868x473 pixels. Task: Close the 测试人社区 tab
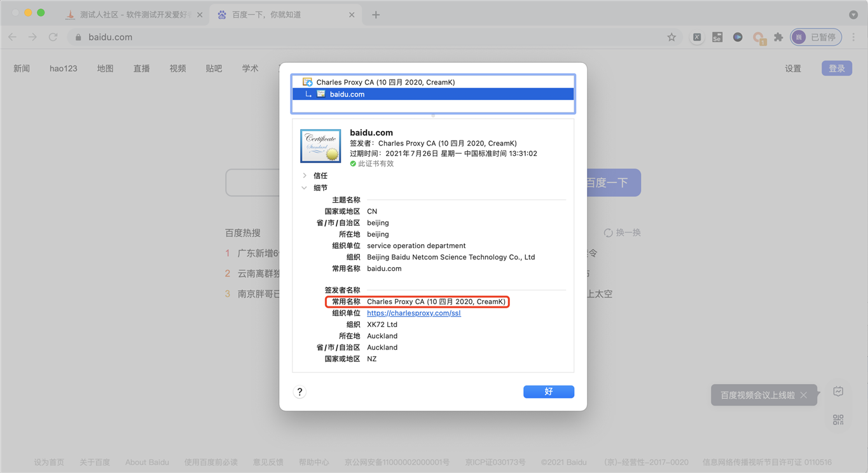tap(200, 15)
